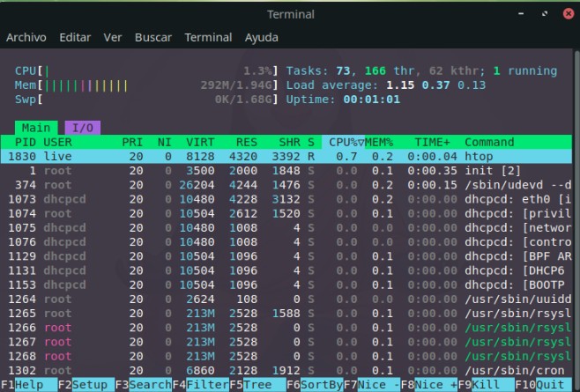Select /usr/sbin/cron process PID 1302

coord(286,370)
